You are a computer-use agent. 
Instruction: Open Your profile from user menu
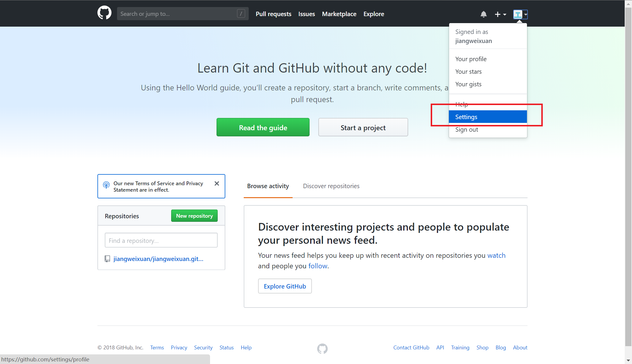coord(470,59)
